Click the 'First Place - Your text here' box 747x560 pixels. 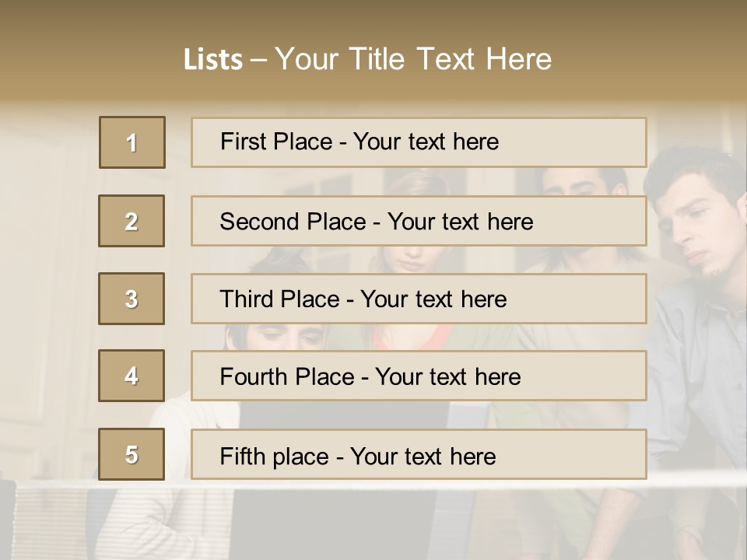pos(419,142)
